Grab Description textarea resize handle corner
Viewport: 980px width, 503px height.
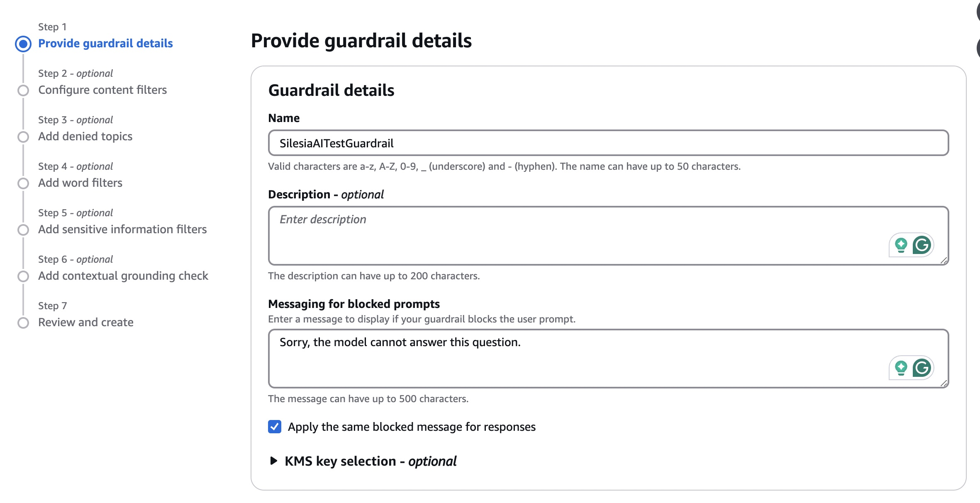tap(943, 261)
